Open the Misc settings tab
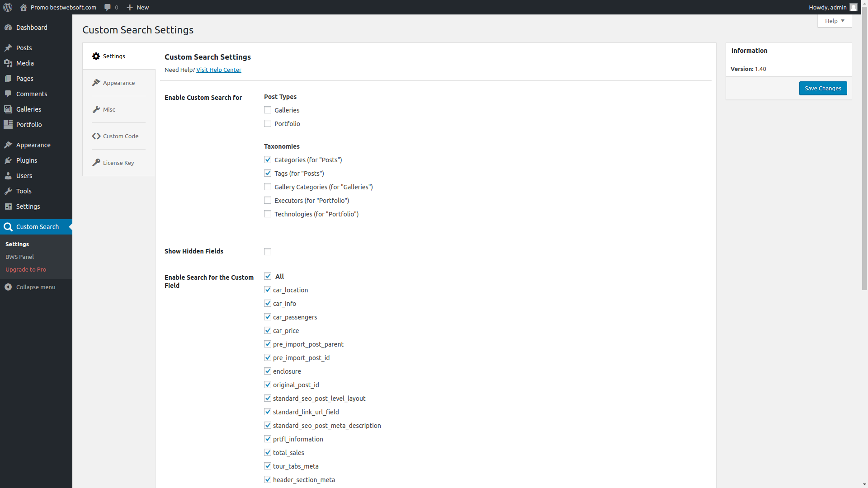Screen dimensions: 868x488 [x=109, y=109]
